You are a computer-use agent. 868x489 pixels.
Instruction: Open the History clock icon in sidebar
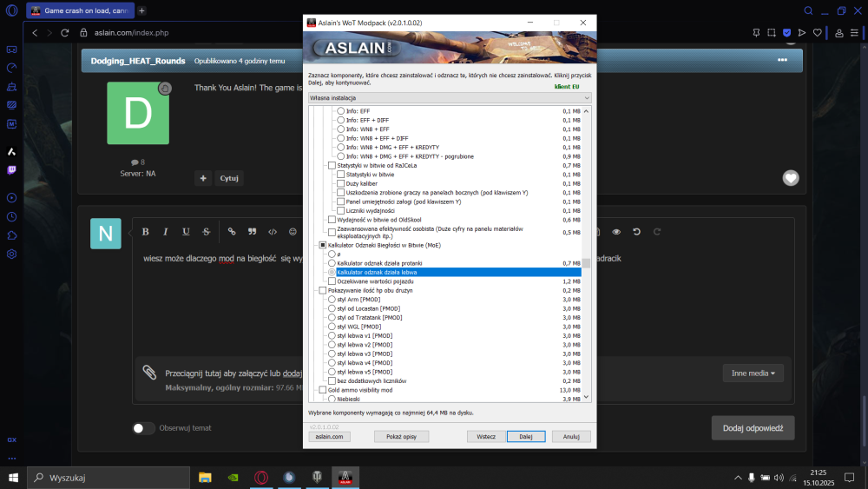click(x=11, y=217)
